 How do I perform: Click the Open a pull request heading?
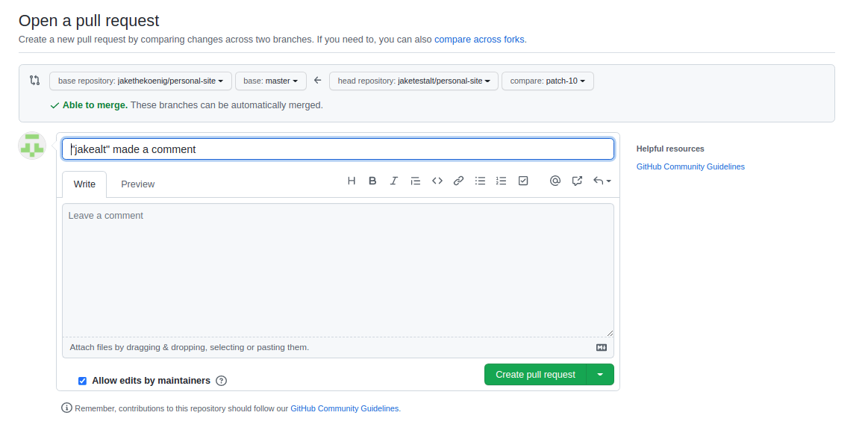pos(89,20)
